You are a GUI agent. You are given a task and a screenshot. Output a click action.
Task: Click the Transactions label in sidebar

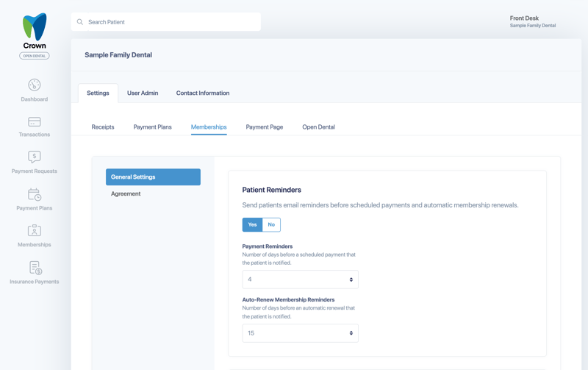pyautogui.click(x=34, y=135)
